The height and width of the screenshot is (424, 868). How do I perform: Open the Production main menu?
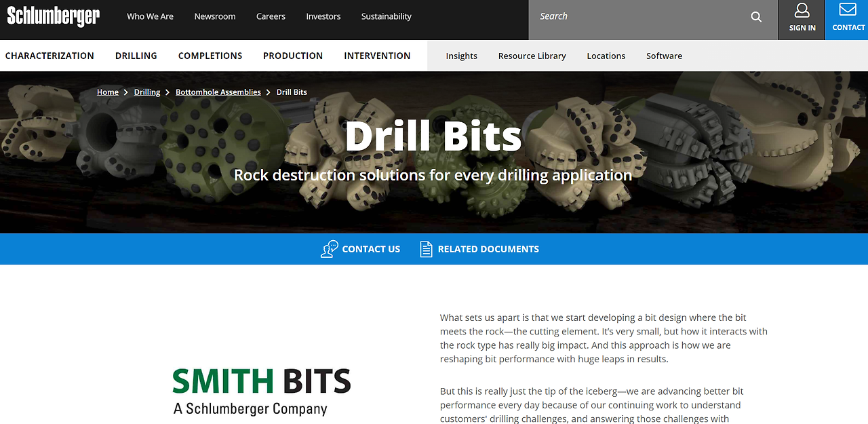pyautogui.click(x=293, y=56)
